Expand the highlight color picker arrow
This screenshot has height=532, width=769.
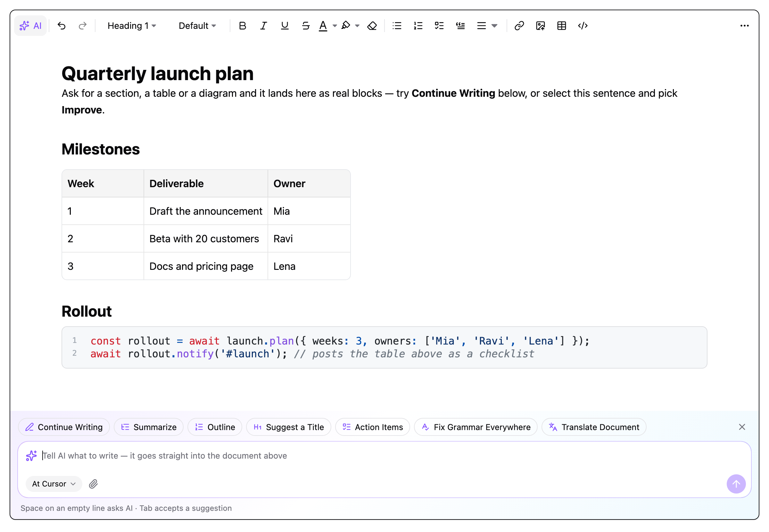click(x=357, y=26)
